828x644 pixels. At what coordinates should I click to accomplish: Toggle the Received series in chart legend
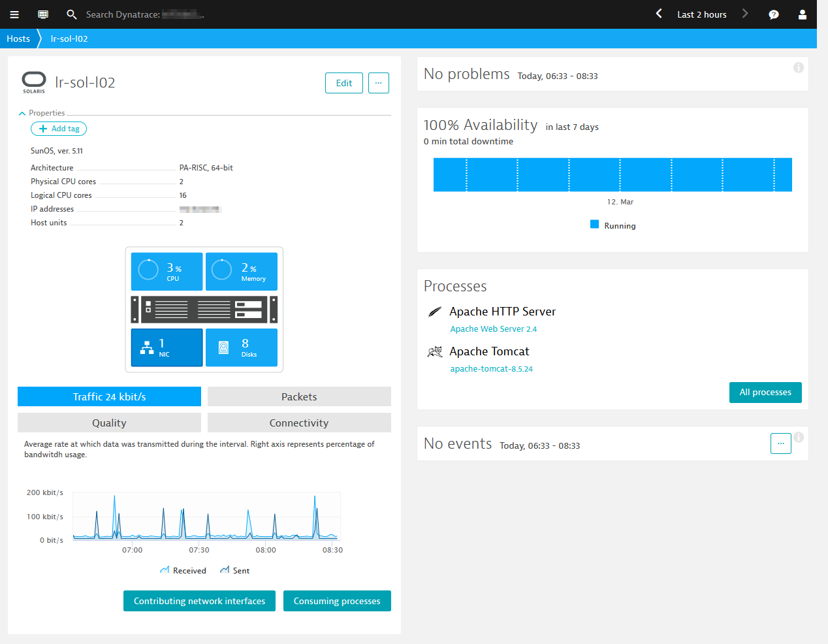click(x=183, y=570)
